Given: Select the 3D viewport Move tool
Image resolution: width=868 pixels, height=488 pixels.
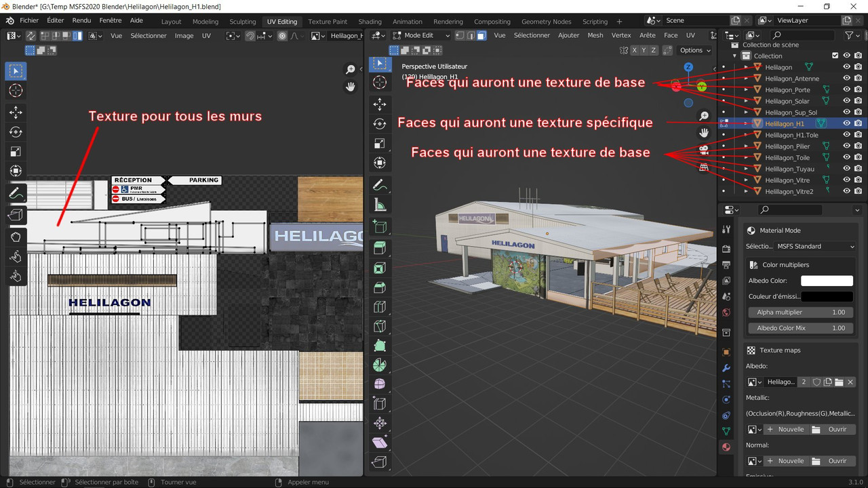Looking at the screenshot, I should pos(380,104).
